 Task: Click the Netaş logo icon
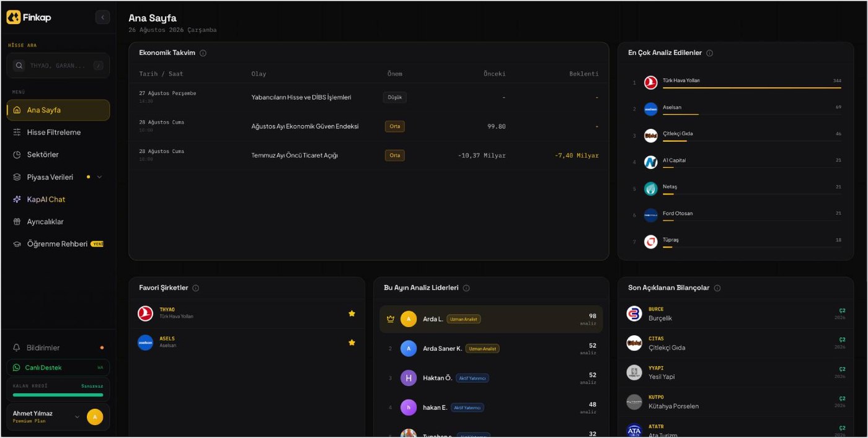650,189
